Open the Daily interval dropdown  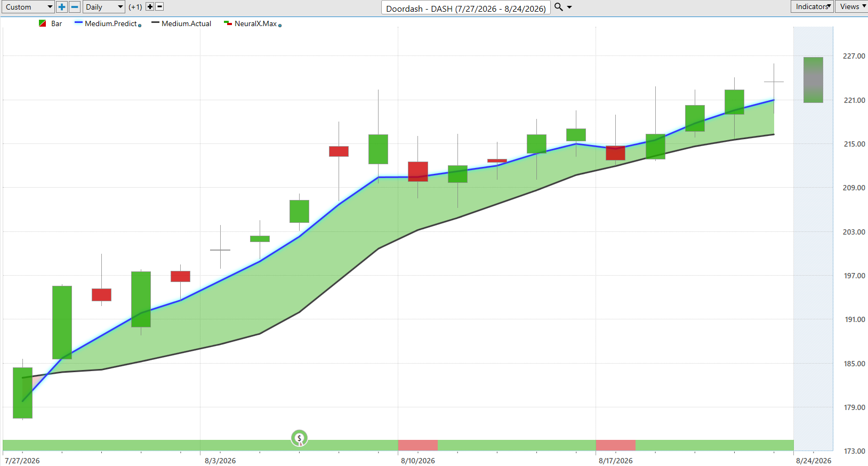[103, 7]
